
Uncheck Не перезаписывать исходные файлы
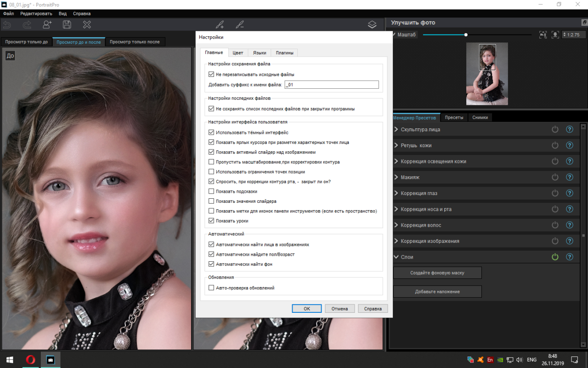click(211, 74)
